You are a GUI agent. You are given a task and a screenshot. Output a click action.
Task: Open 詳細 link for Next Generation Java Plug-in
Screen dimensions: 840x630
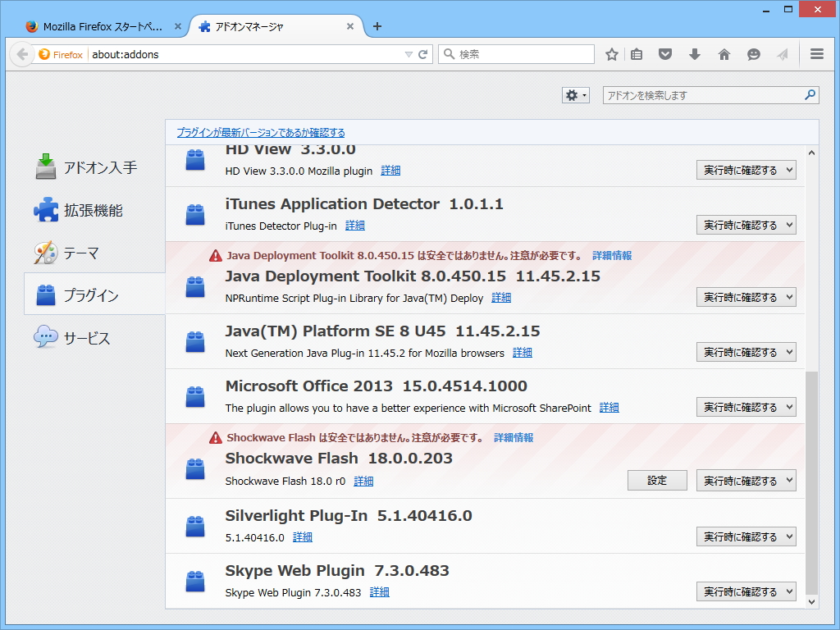[523, 353]
